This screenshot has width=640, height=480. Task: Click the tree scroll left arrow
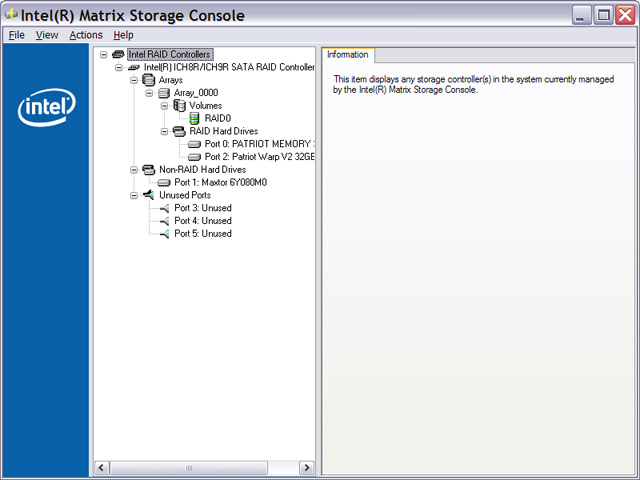(x=102, y=468)
